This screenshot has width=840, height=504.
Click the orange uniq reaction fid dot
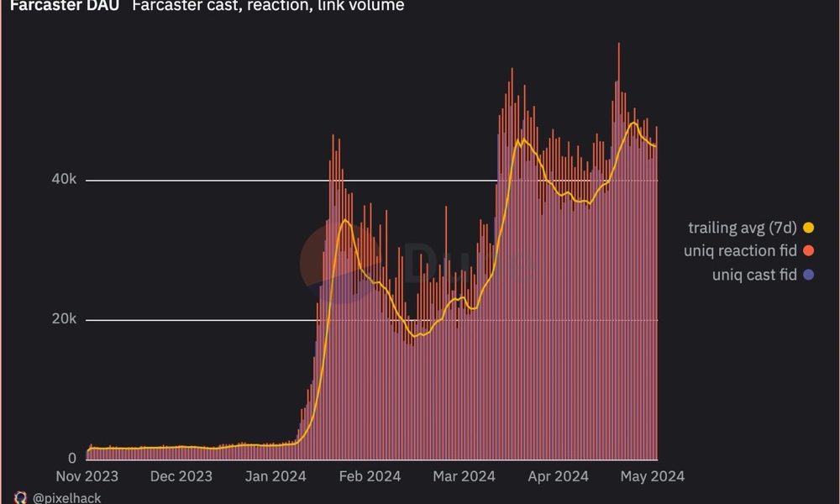click(808, 250)
